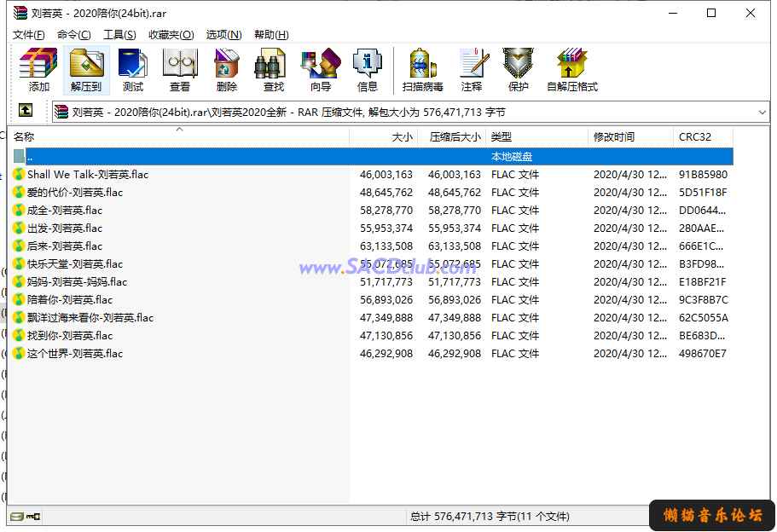This screenshot has width=777, height=532.
Task: Select file name Shall We Talk-刘若英.flac
Action: (88, 175)
